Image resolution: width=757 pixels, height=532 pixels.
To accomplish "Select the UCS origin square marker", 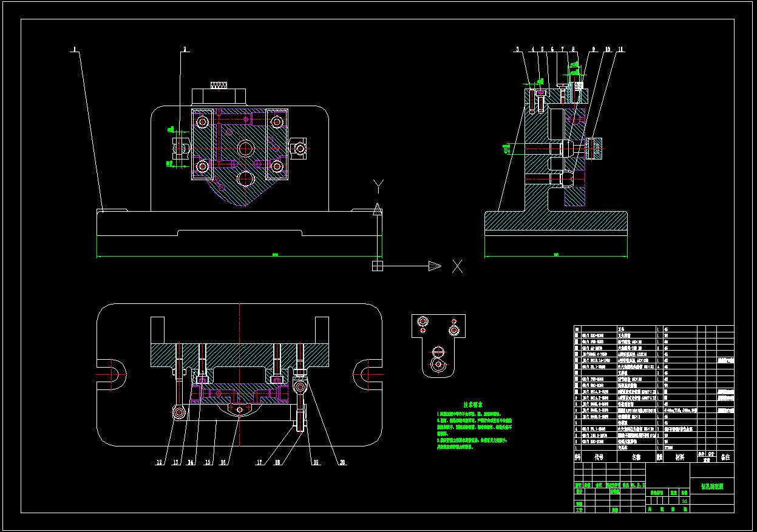I will tap(377, 266).
